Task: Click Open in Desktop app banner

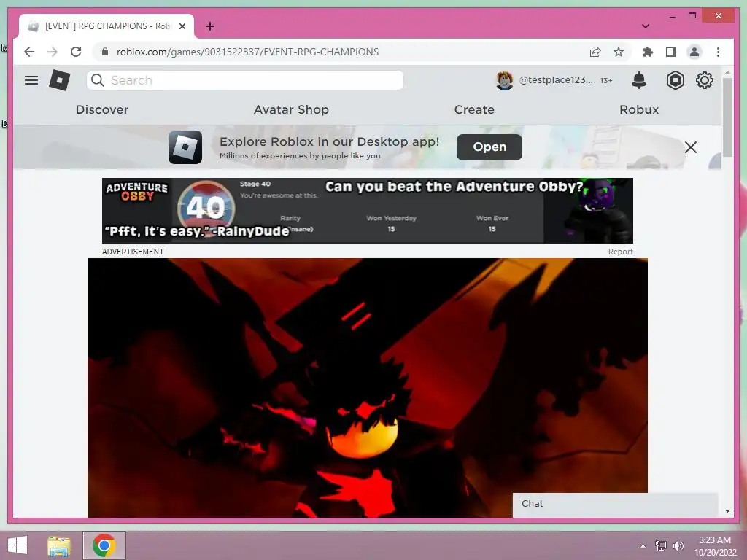Action: pos(489,147)
